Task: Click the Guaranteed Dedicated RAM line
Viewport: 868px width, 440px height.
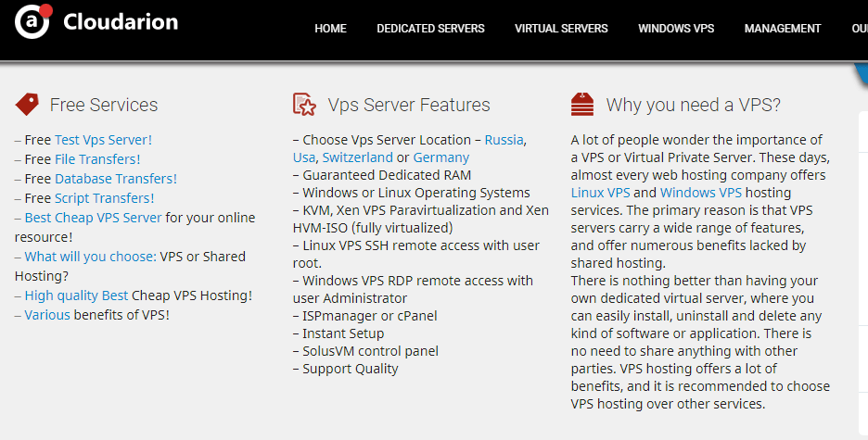Action: pyautogui.click(x=382, y=175)
